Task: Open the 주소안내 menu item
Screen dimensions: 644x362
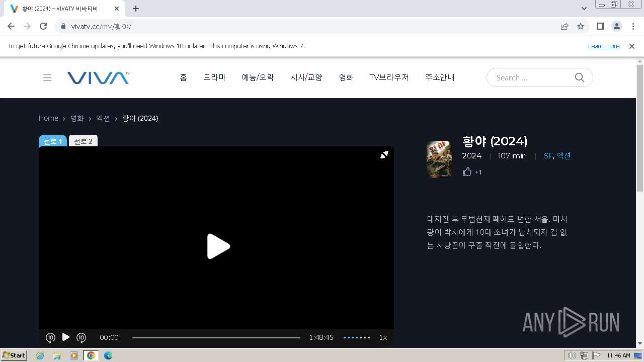Action: click(x=440, y=77)
